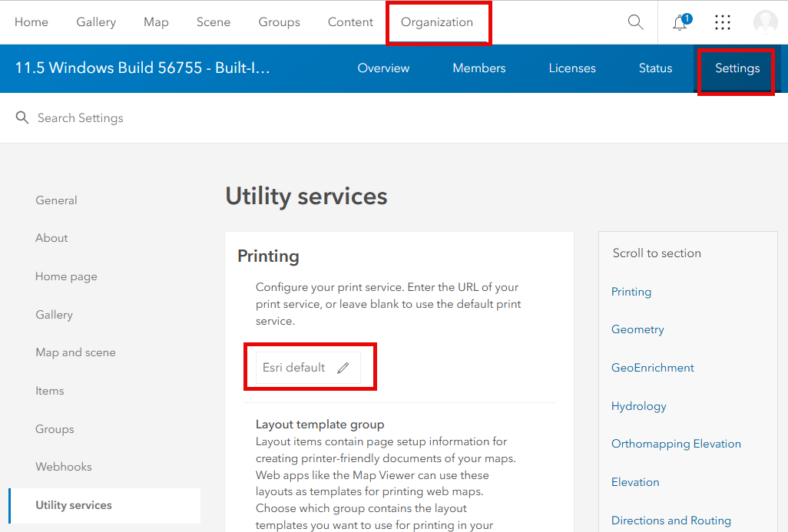The image size is (788, 532).
Task: Open the Content menu item
Action: point(350,22)
